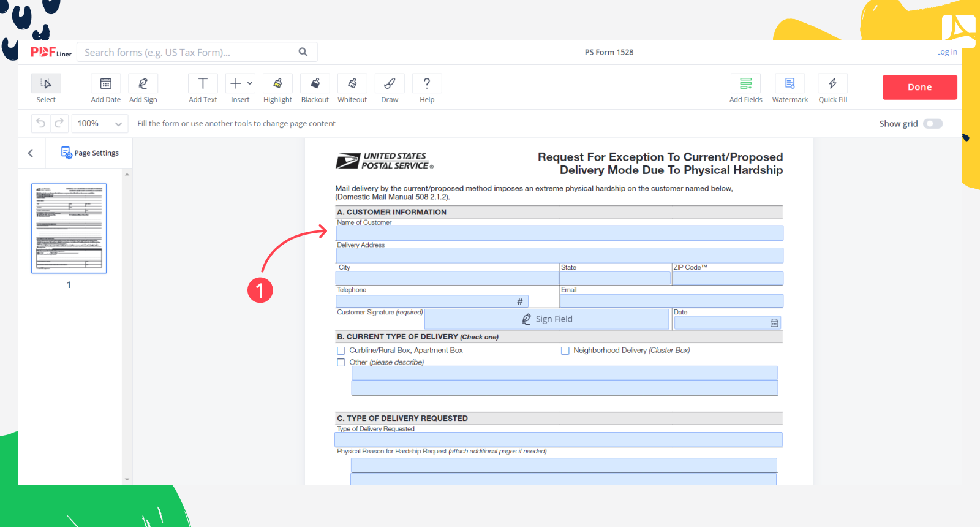Viewport: 980px width, 527px height.
Task: Open Page Settings
Action: click(x=90, y=153)
